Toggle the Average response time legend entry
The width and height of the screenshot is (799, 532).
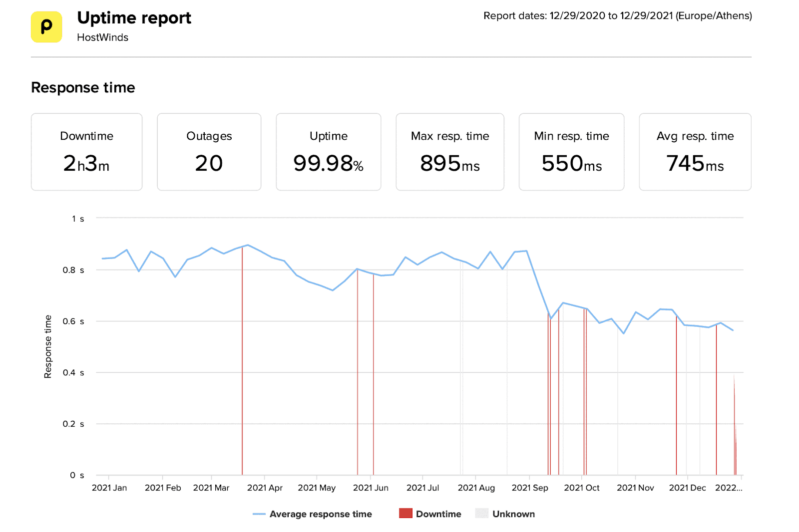click(x=320, y=514)
